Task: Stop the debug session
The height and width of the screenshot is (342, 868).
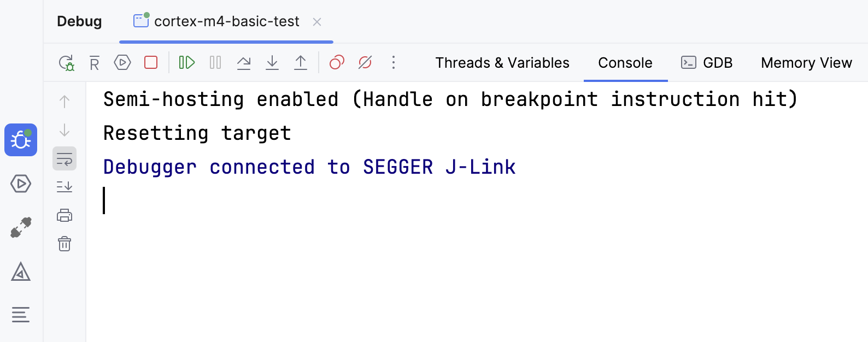Action: tap(151, 62)
